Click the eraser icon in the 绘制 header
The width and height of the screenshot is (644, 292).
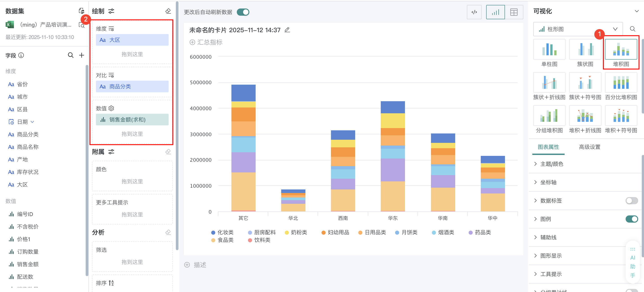coord(168,11)
